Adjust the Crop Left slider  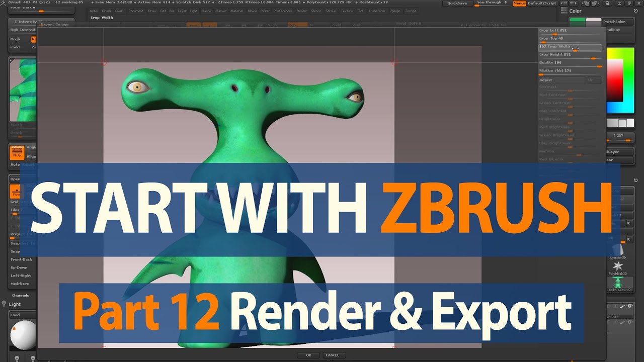pos(570,31)
